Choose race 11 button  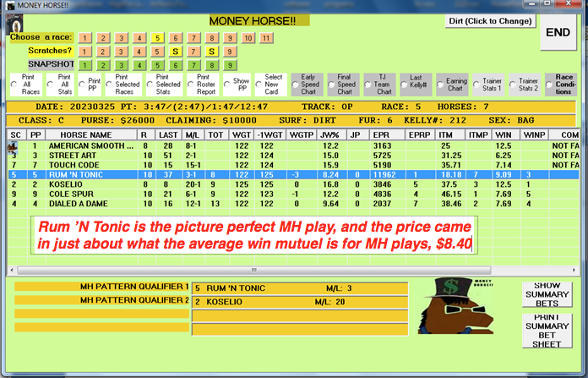[266, 38]
